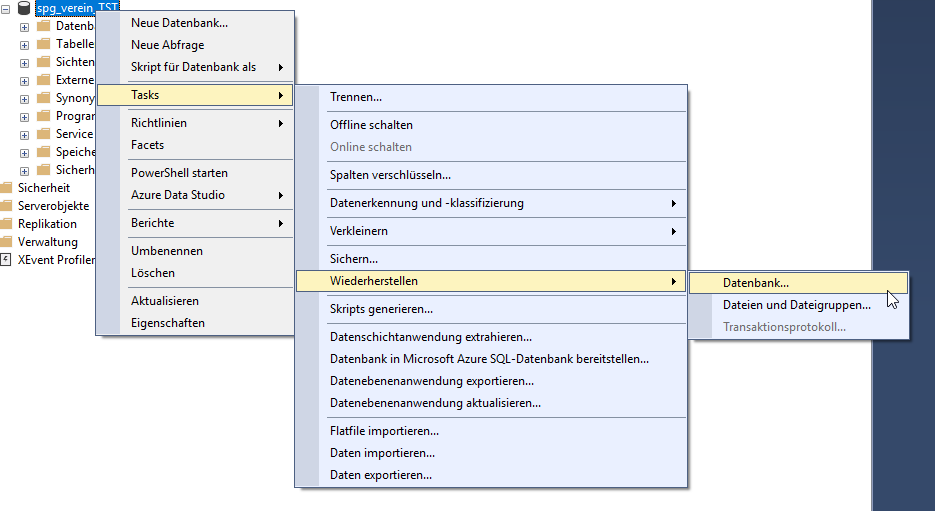Select Dateien und Dateigruppen... option

(796, 305)
